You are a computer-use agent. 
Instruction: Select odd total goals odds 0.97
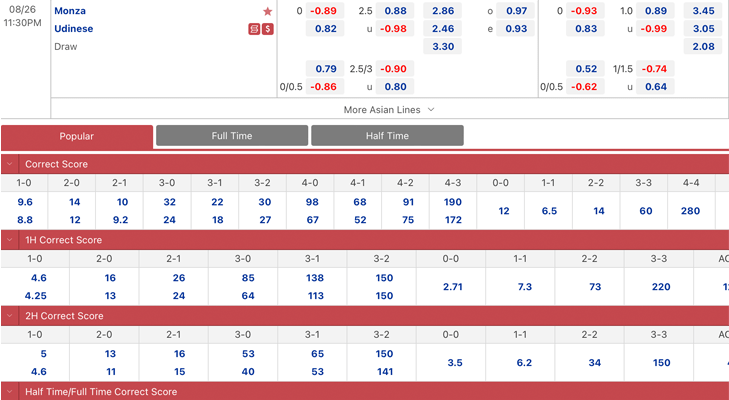(516, 11)
